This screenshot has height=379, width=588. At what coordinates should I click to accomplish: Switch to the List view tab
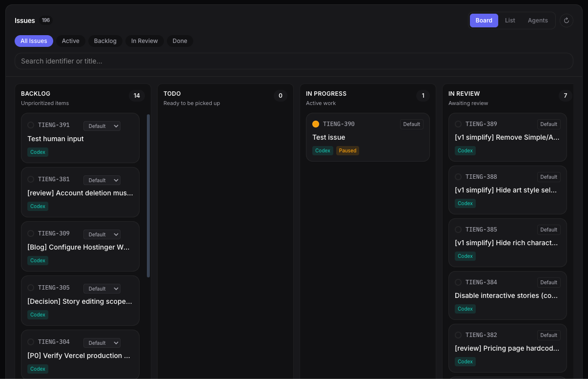tap(510, 20)
